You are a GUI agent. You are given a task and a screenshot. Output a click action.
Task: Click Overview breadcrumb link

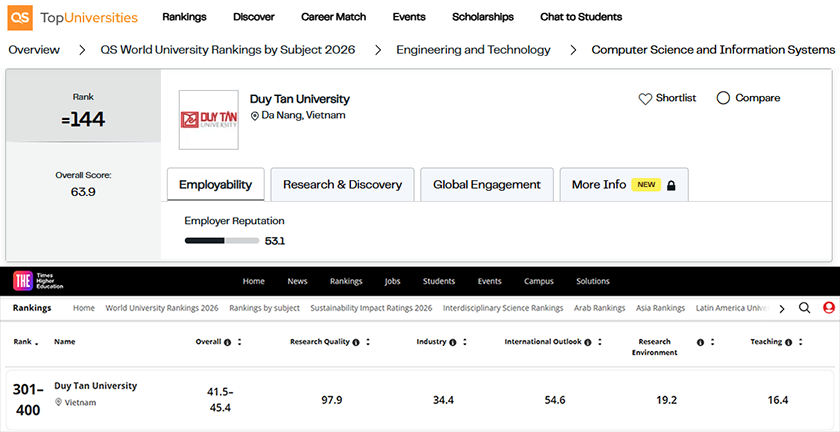[34, 50]
